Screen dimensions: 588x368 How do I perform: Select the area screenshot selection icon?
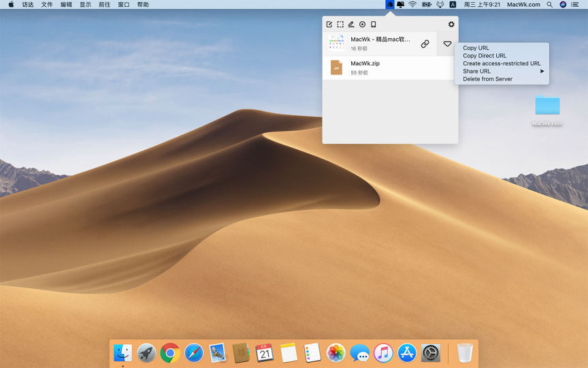coord(340,25)
